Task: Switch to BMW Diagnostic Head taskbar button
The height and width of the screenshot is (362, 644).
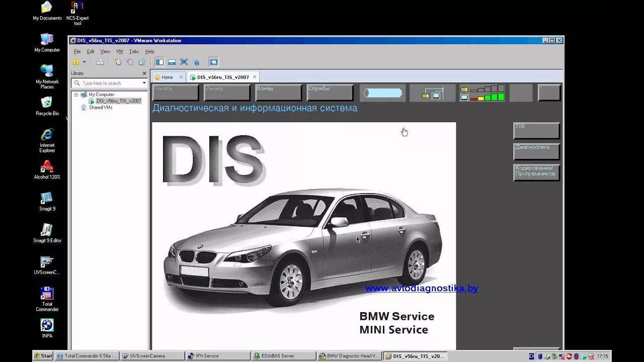Action: coord(349,356)
